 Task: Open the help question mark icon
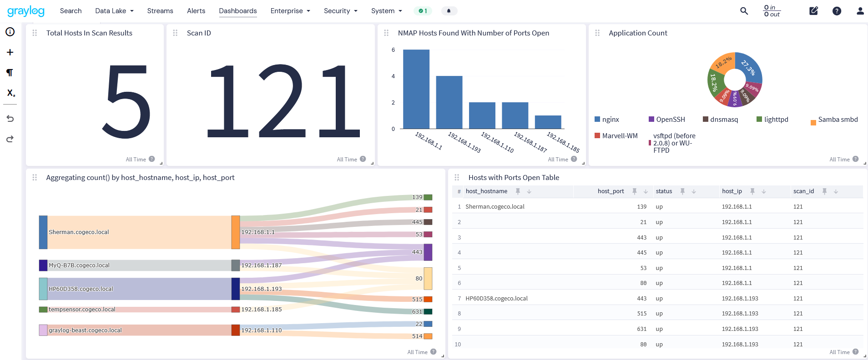837,11
